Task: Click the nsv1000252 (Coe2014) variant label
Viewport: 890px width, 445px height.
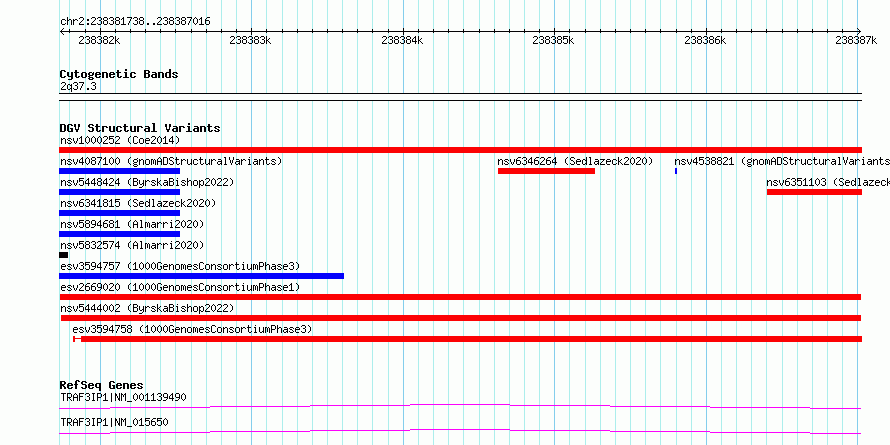Action: (x=120, y=140)
